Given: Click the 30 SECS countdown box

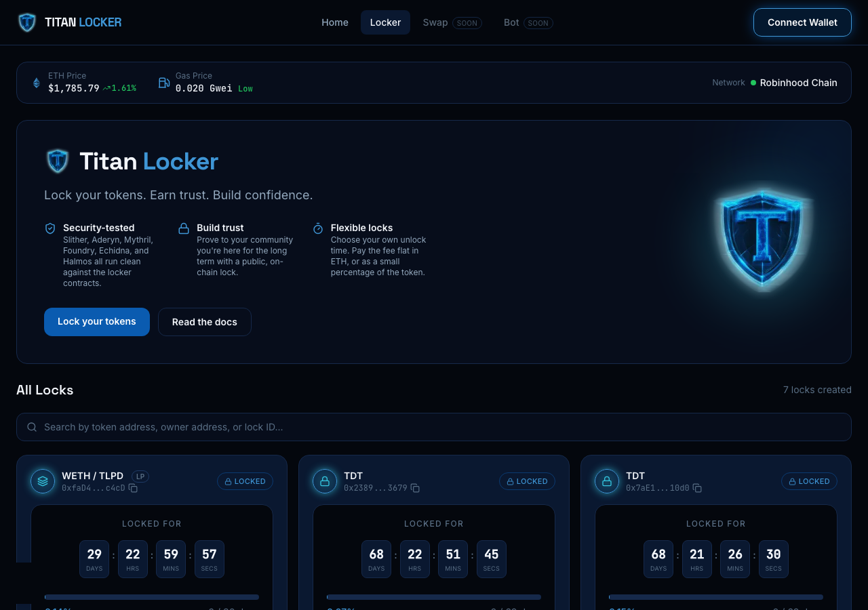Looking at the screenshot, I should pyautogui.click(x=774, y=559).
